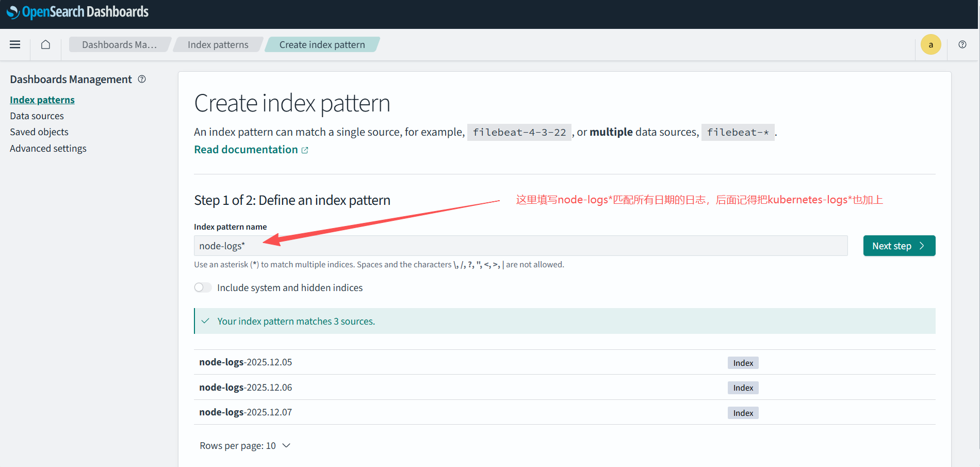The width and height of the screenshot is (980, 467).
Task: Open the help menu icon in header
Action: (962, 44)
